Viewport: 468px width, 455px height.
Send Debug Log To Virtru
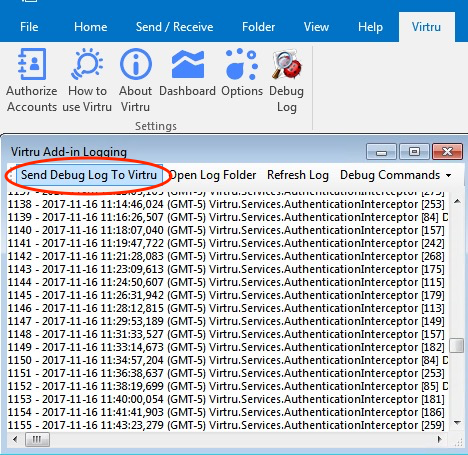[89, 175]
